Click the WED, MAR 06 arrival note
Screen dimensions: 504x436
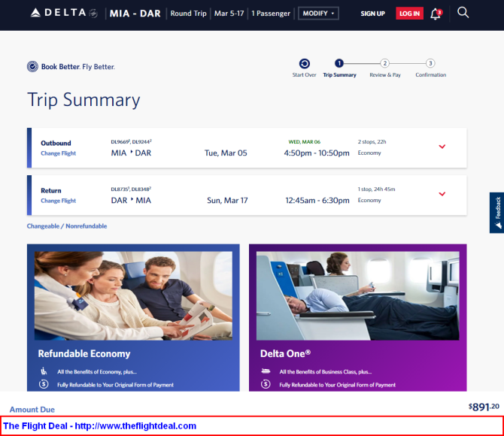(x=305, y=141)
